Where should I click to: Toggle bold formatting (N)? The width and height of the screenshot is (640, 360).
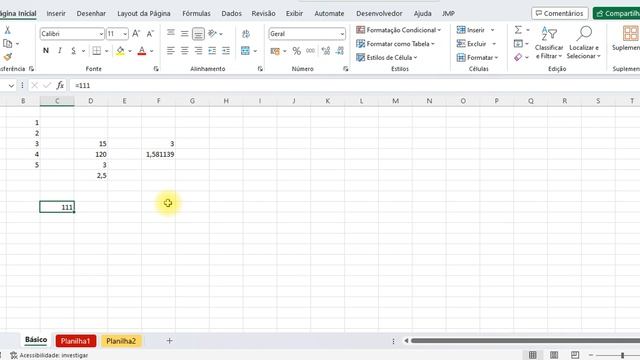coord(46,51)
